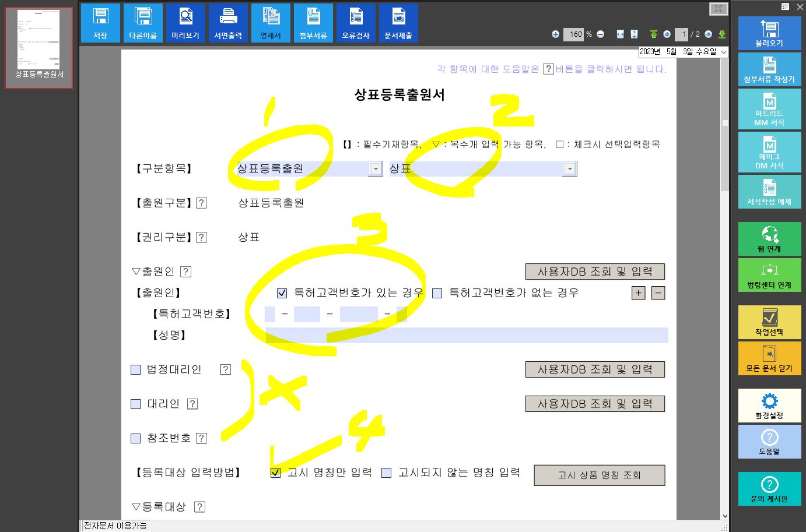Image resolution: width=806 pixels, height=532 pixels.
Task: Open help for 출원구분 field
Action: coord(201,203)
